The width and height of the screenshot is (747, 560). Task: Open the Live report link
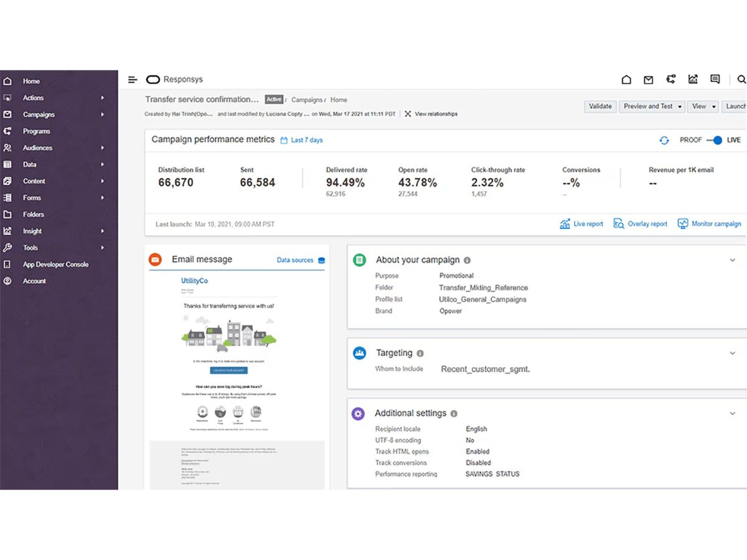[581, 224]
